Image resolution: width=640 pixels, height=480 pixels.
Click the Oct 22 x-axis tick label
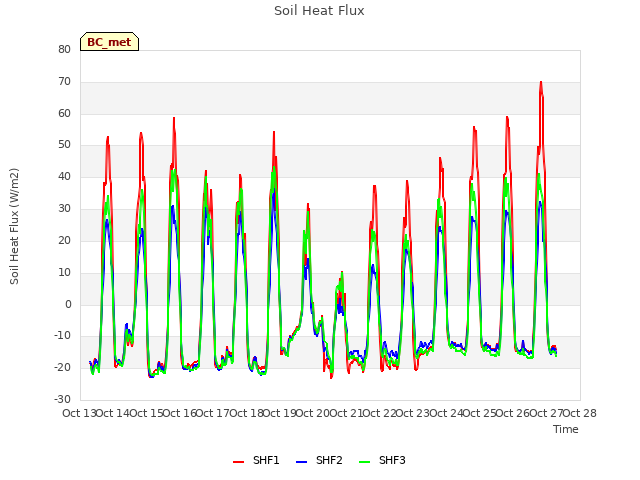(x=380, y=413)
